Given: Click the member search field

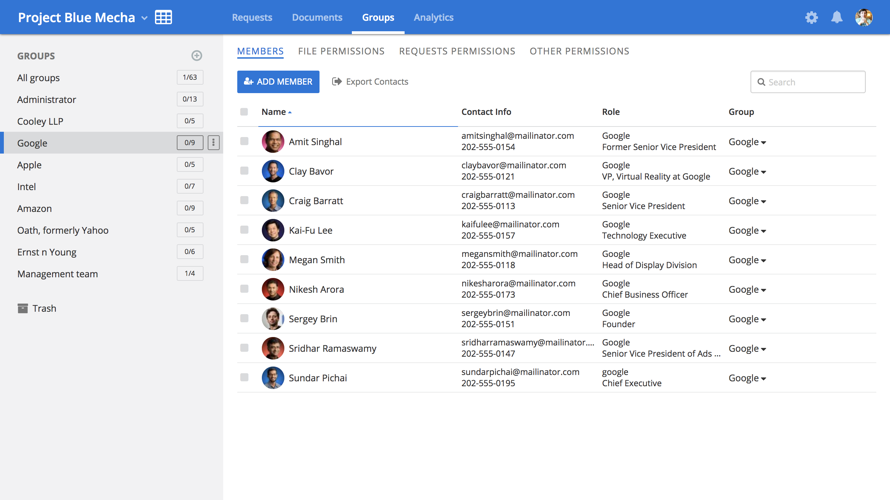Looking at the screenshot, I should click(x=808, y=82).
